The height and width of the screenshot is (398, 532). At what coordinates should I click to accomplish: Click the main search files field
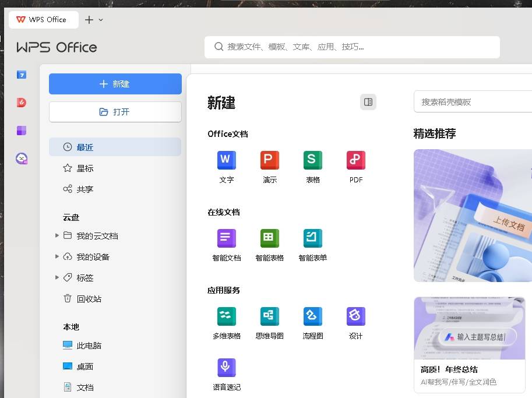352,47
